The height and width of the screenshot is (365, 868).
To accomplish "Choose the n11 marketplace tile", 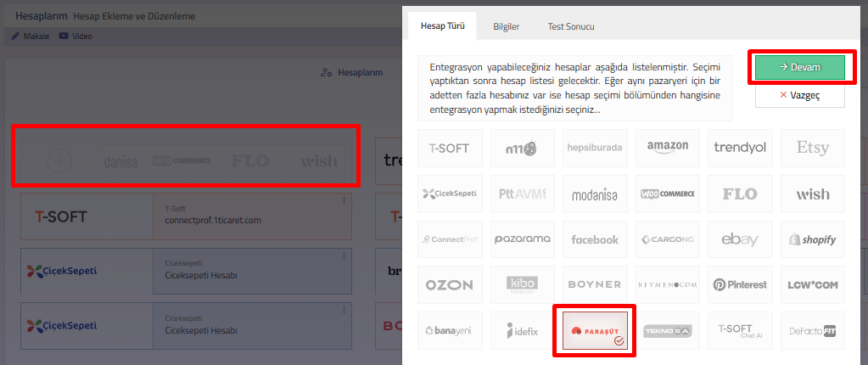I will tap(523, 148).
